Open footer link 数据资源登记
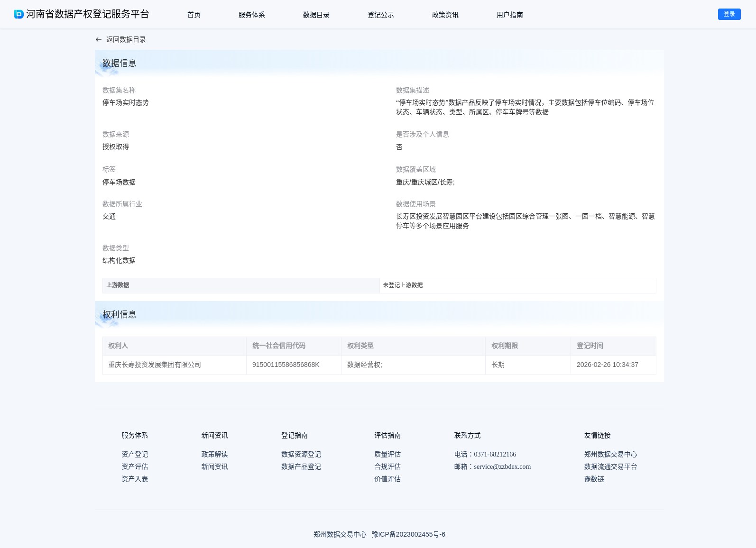Screen dimensions: 756x548 click(301, 454)
